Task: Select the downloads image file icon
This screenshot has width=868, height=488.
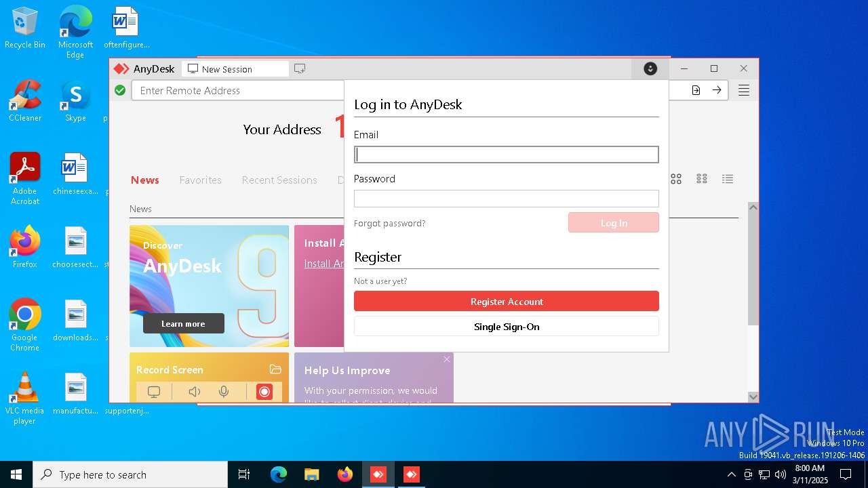Action: [x=75, y=321]
